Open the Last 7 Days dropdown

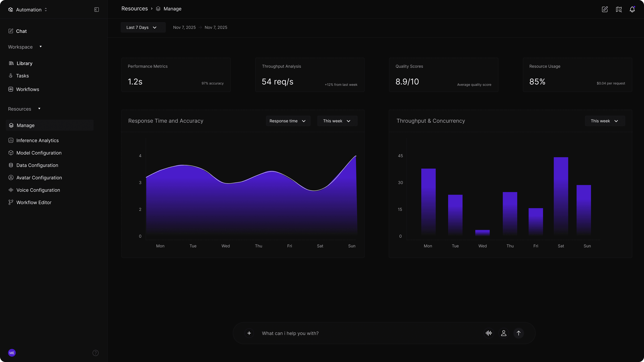click(143, 27)
